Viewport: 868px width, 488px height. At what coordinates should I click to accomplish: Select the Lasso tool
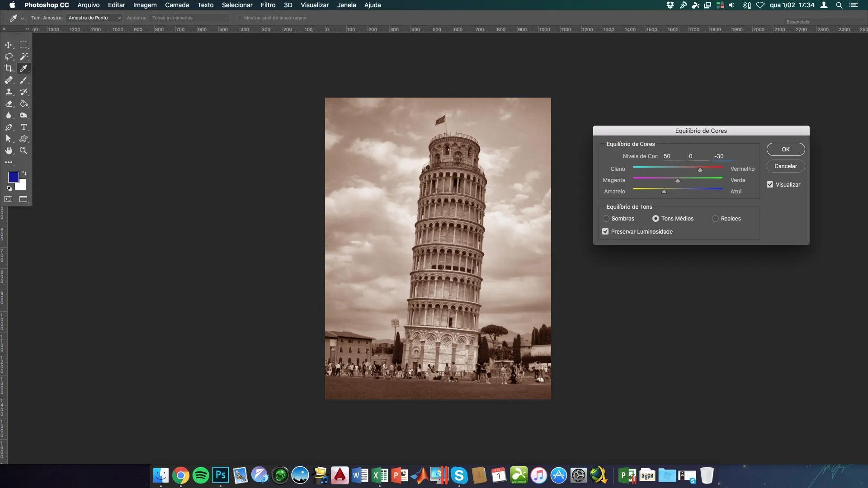click(9, 56)
